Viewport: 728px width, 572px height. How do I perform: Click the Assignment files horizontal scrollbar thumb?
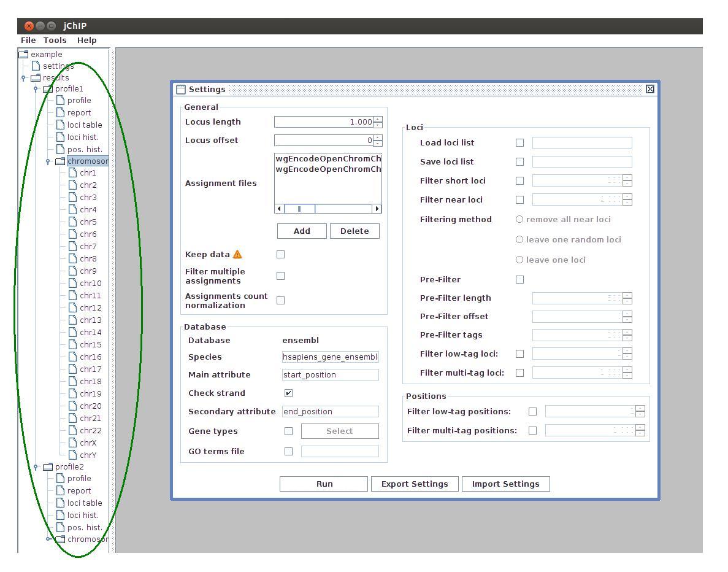click(300, 209)
